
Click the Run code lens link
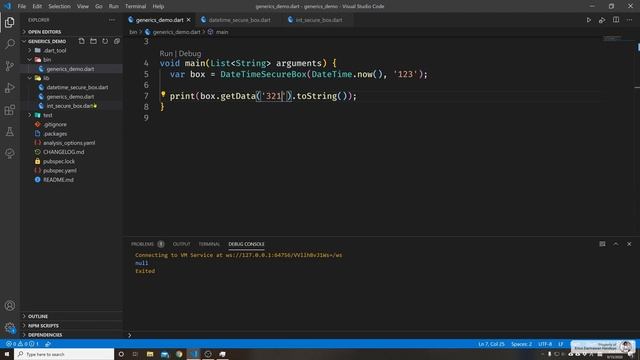[166, 53]
